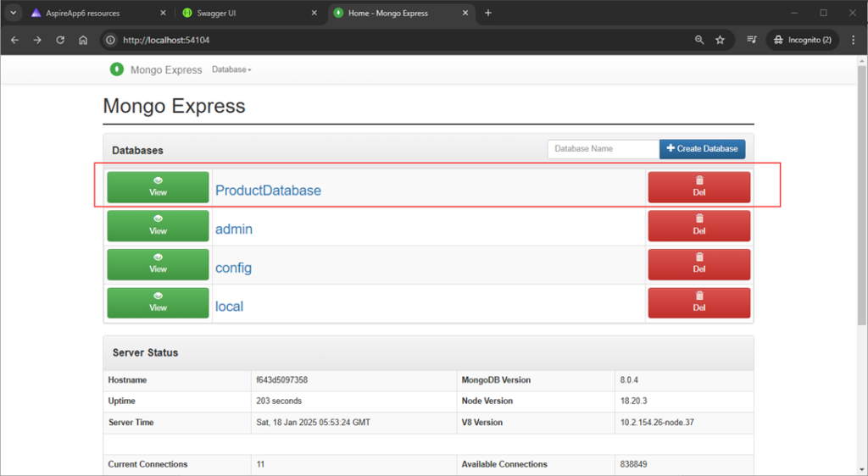Click the Current Connections value 11
This screenshot has width=868, height=476.
[260, 464]
